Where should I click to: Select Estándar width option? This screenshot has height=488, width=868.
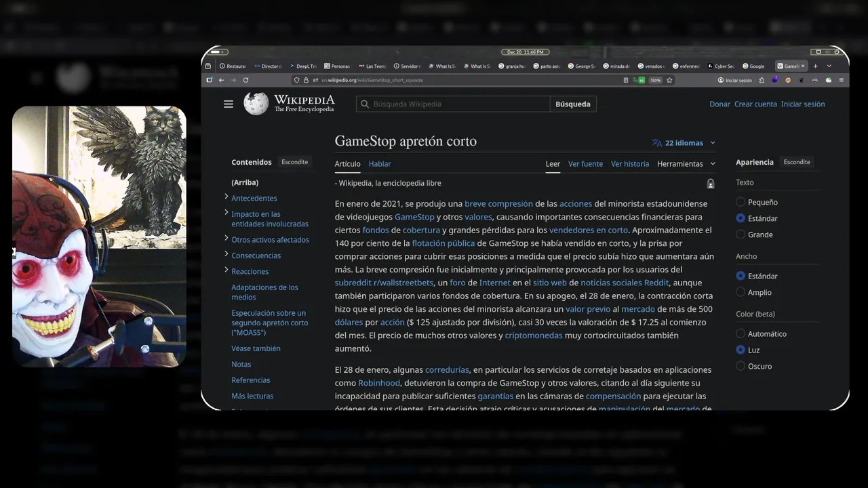[x=741, y=276]
